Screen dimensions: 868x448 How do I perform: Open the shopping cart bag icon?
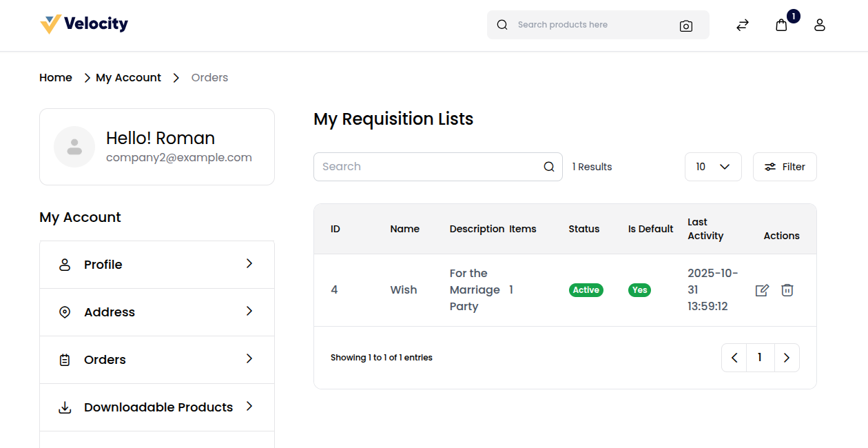point(781,25)
